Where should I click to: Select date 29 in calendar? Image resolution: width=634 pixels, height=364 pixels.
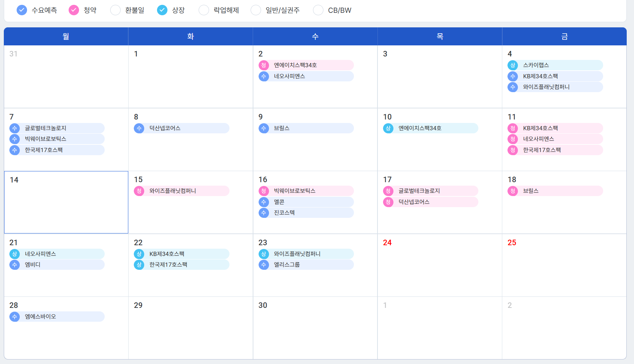[x=138, y=305]
